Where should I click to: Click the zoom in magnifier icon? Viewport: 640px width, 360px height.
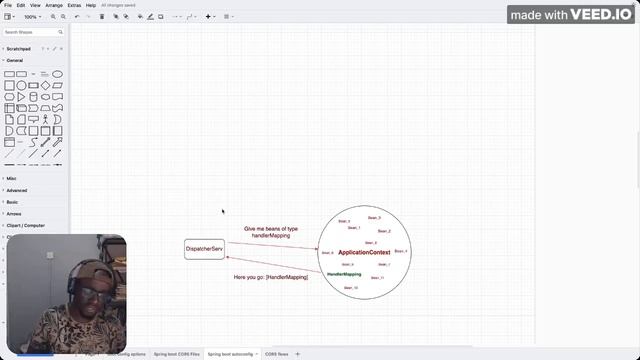pos(53,17)
